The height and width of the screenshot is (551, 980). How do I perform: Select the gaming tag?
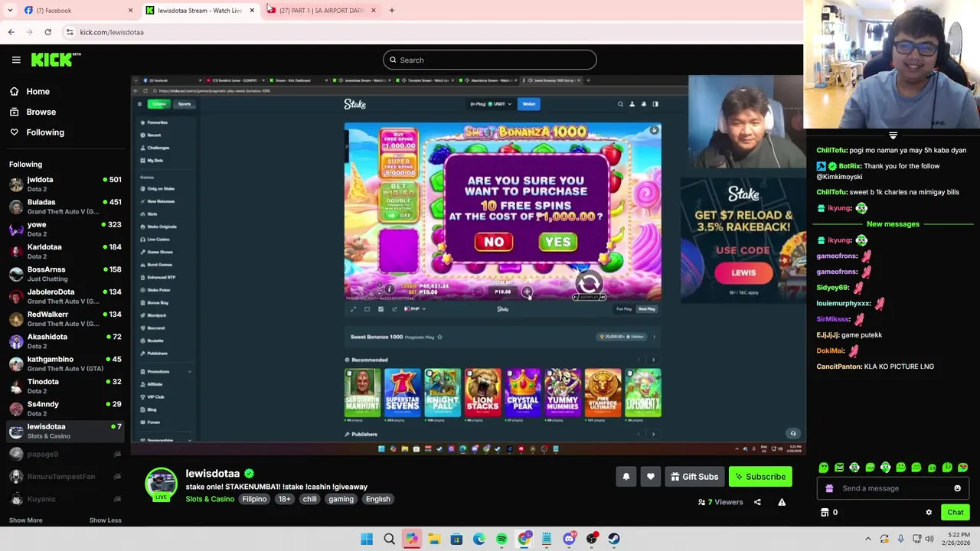(341, 499)
